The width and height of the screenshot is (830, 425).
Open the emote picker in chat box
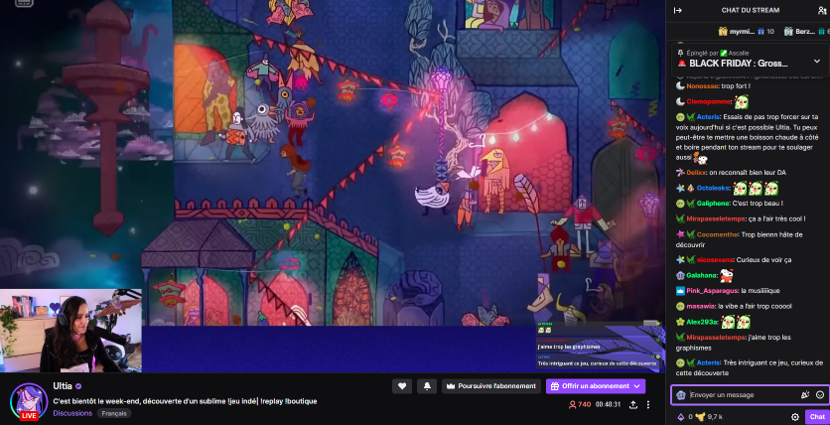point(820,395)
